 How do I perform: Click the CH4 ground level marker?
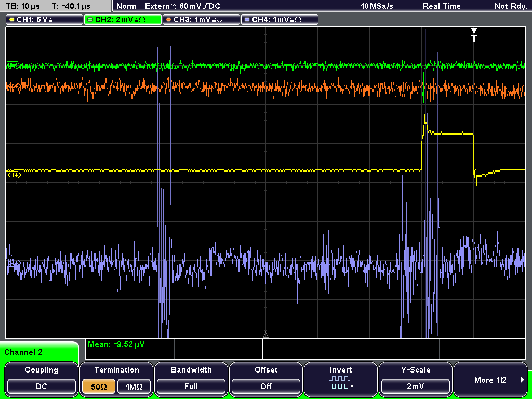coord(14,263)
